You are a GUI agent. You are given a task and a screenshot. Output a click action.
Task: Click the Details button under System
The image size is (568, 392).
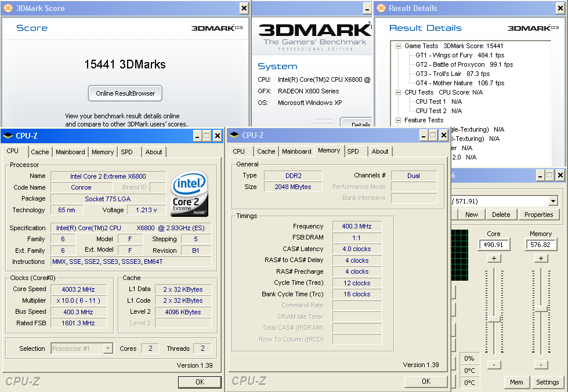[356, 122]
